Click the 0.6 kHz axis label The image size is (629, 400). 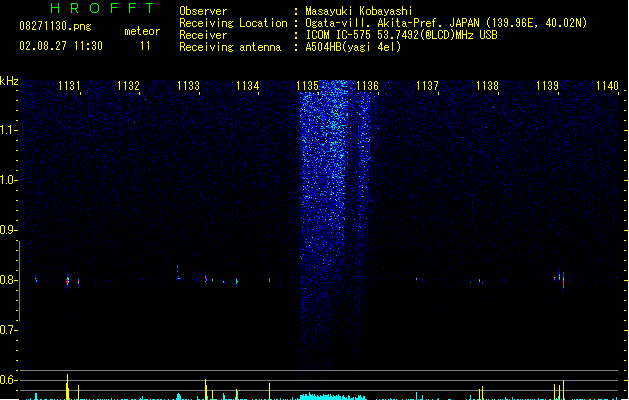pyautogui.click(x=8, y=380)
